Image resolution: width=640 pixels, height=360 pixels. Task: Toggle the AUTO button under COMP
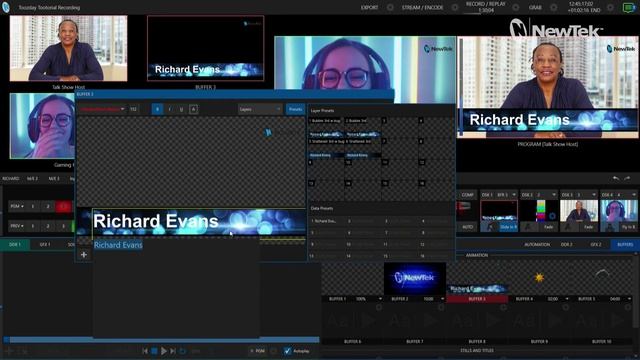coord(467,227)
